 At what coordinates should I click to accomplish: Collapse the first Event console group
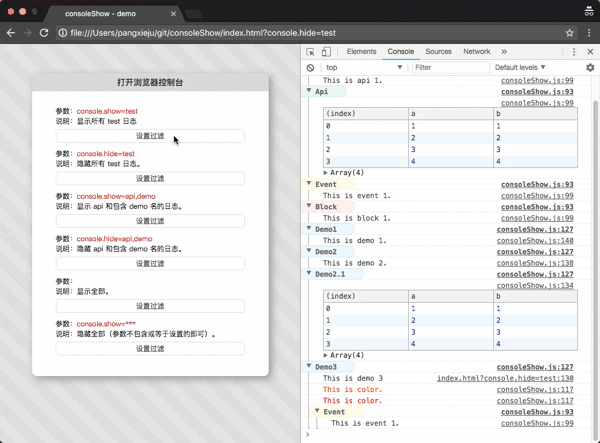point(309,184)
